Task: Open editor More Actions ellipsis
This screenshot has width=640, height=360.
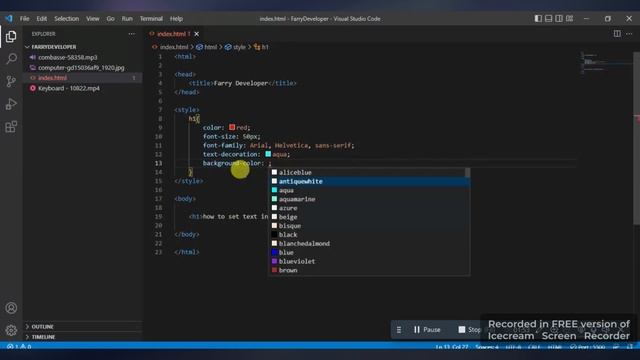Action: coord(629,33)
